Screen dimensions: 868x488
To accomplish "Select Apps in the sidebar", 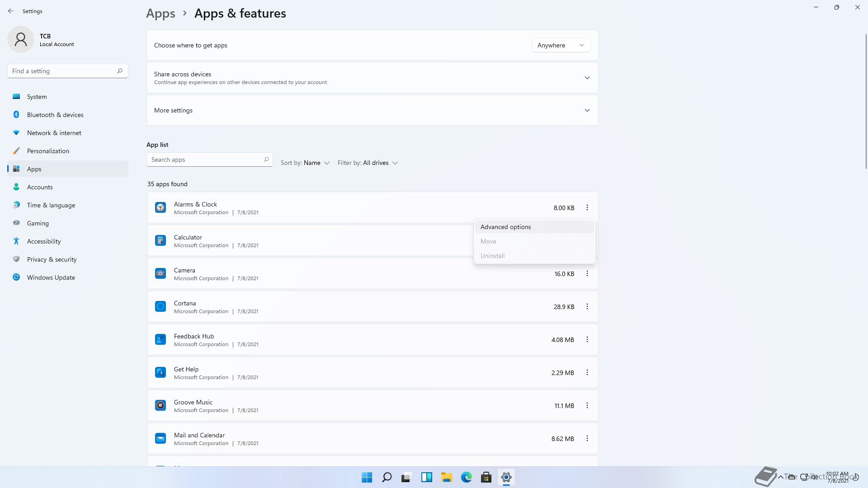I will coord(68,169).
